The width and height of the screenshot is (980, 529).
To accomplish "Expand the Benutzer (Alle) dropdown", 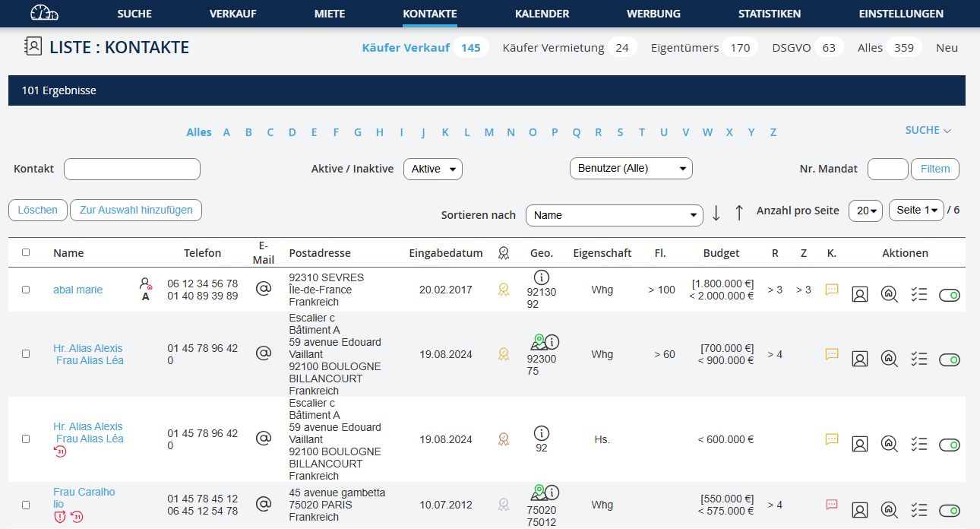I will tap(631, 169).
